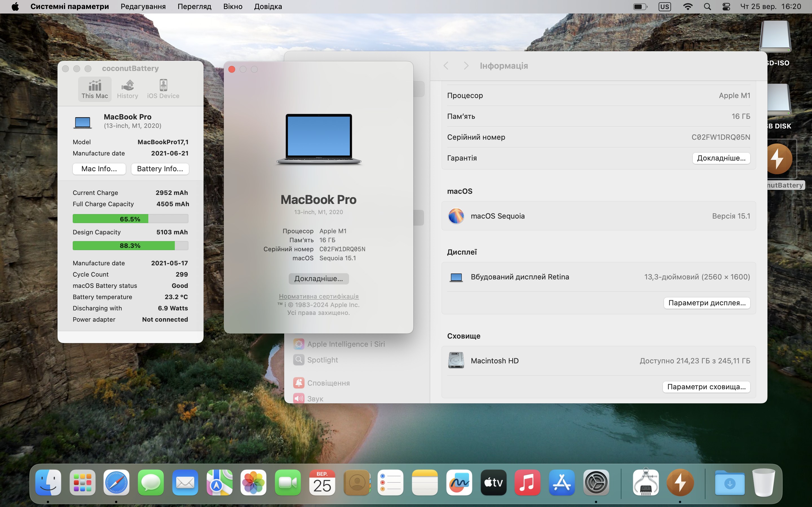Launch coconutBattery from the Dock

tap(680, 482)
